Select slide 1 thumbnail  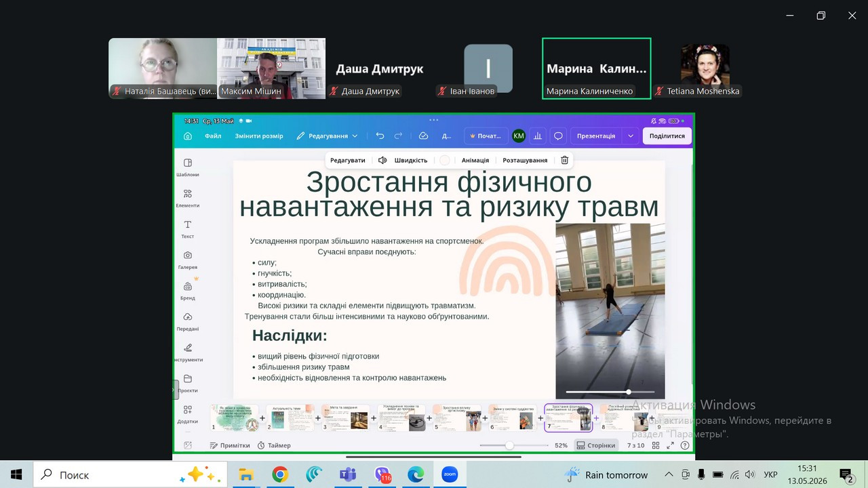[x=235, y=418]
